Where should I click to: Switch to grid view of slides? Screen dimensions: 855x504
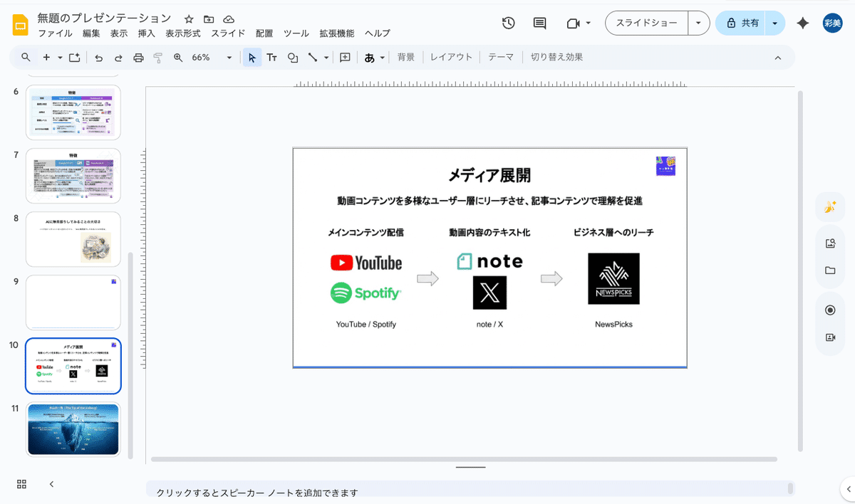(21, 484)
